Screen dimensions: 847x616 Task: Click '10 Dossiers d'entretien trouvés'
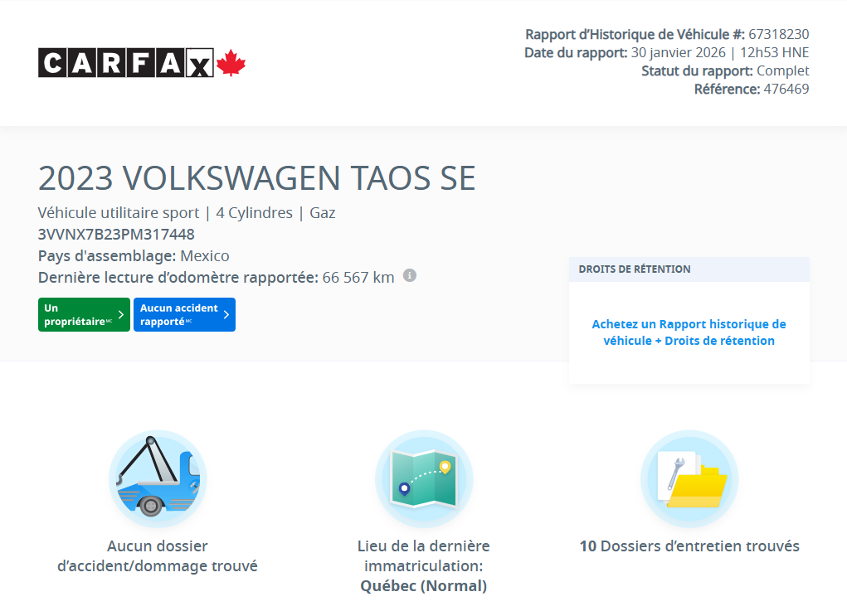click(689, 546)
